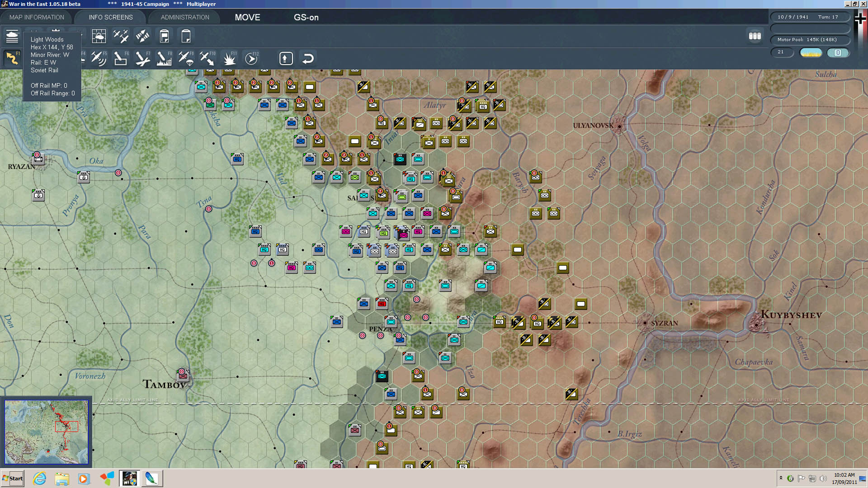Select the F10 air transfer mode
This screenshot has height=488, width=868.
208,58
